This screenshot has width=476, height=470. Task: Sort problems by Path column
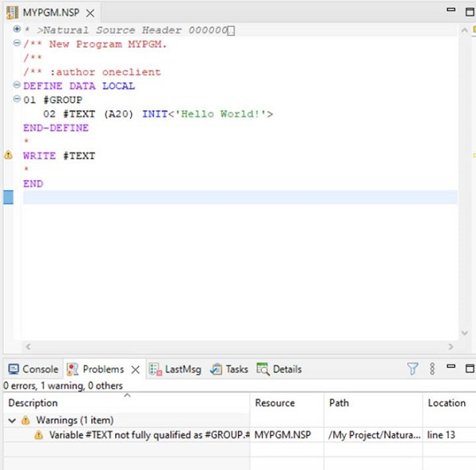[x=373, y=403]
